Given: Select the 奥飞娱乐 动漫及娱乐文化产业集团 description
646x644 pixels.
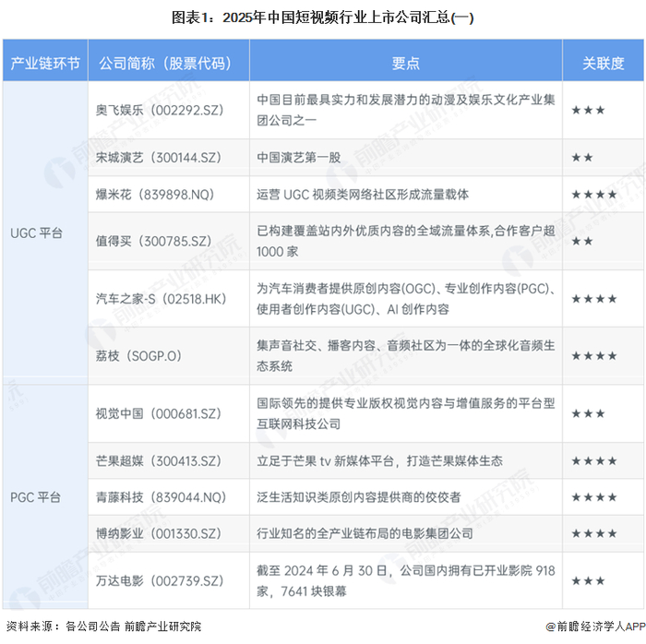Looking at the screenshot, I should 406,110.
